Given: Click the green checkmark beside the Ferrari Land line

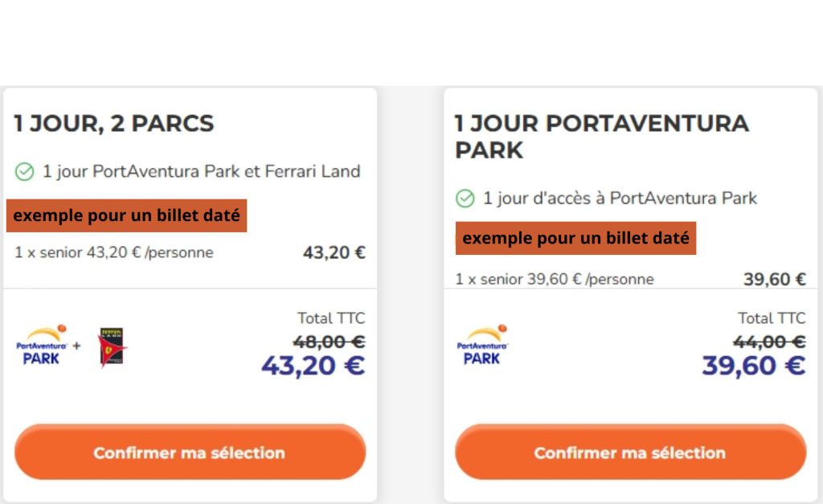Looking at the screenshot, I should [x=25, y=171].
